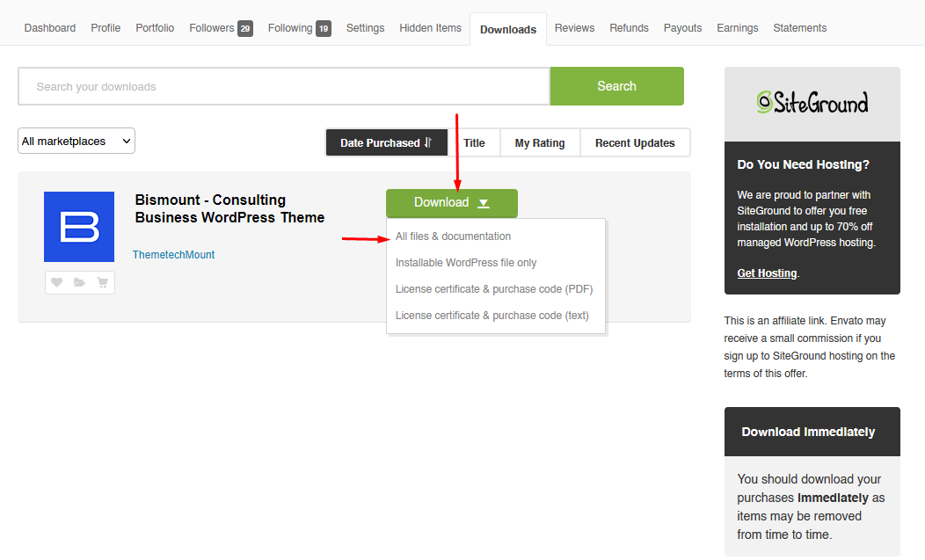The width and height of the screenshot is (925, 560).
Task: Select License certificate & purchase code (PDF)
Action: (494, 289)
